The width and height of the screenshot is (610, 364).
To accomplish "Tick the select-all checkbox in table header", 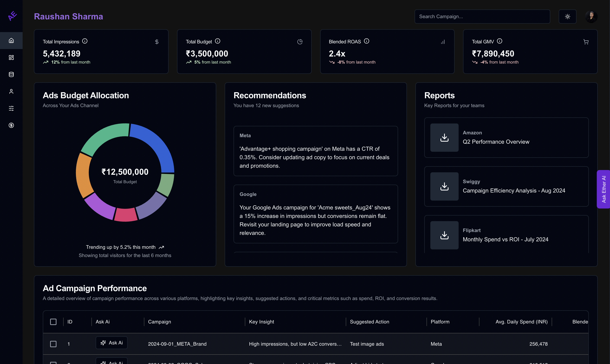I will (53, 322).
